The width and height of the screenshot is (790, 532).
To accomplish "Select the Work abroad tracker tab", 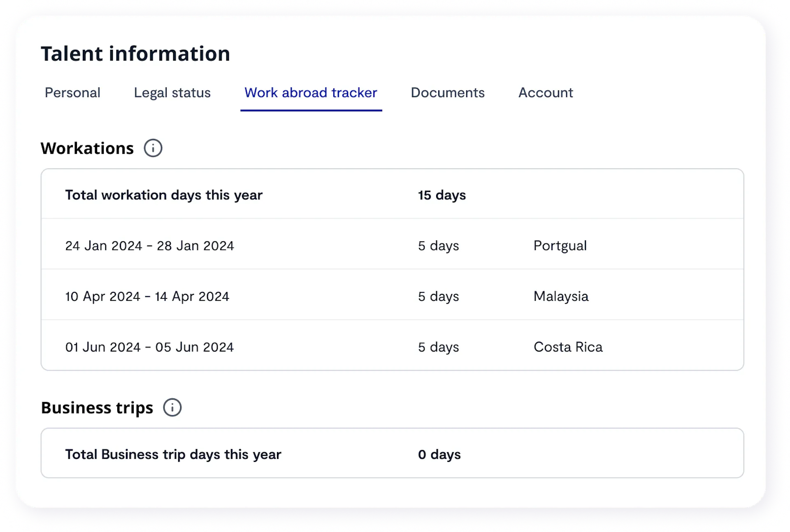I will point(311,93).
